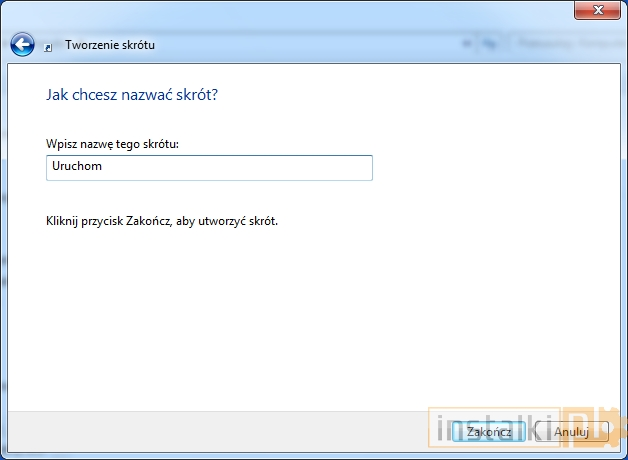Screen dimensions: 628x460
Task: Click the empty title bar area
Action: [300, 12]
